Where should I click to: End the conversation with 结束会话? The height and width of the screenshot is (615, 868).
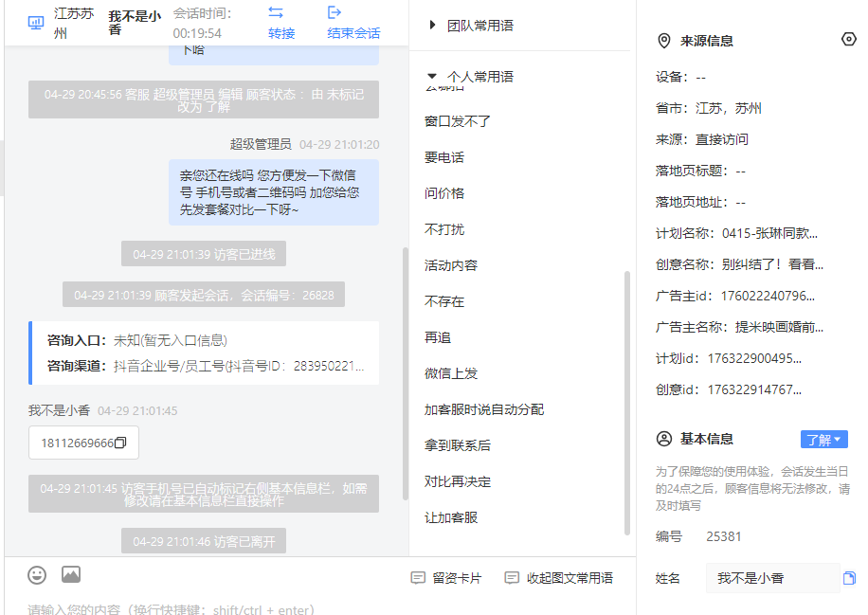[x=353, y=23]
